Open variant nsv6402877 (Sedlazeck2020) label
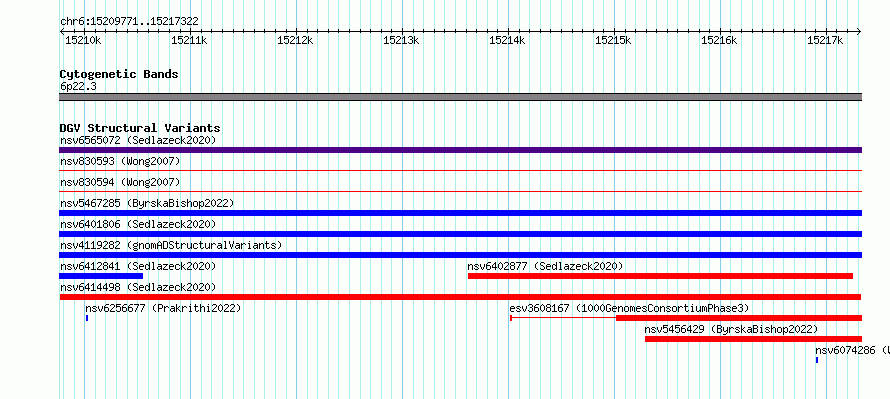 (545, 266)
